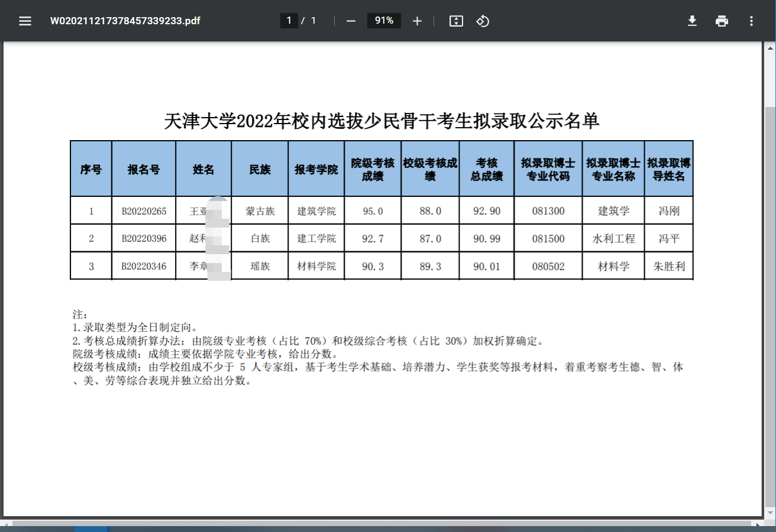Click the major code 080502
Viewport: 776px width, 532px height.
click(x=548, y=267)
